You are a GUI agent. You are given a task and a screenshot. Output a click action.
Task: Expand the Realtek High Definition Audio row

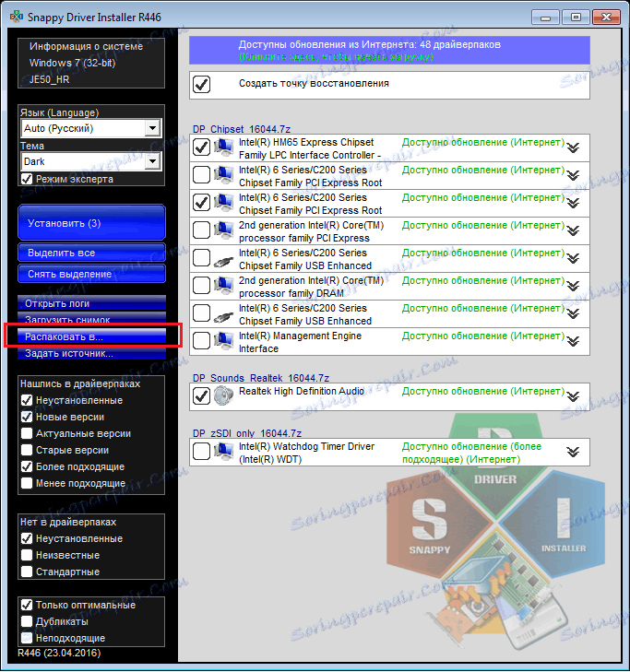click(573, 397)
